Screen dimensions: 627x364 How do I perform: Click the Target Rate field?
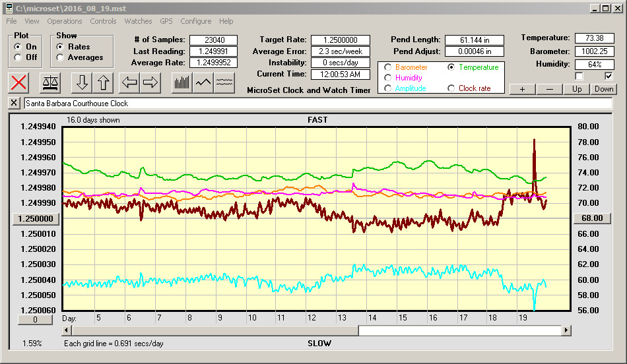[341, 40]
